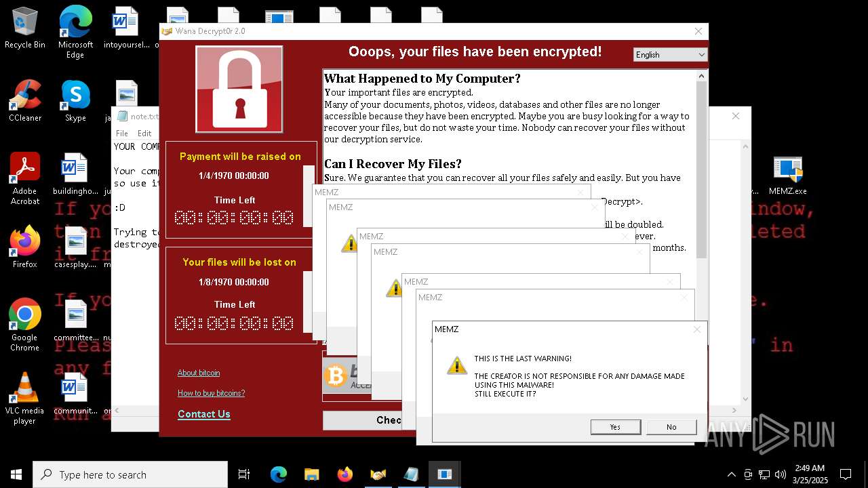Switch to Wana Decrypt0r taskbar handshake icon
This screenshot has height=488, width=868.
point(378,474)
